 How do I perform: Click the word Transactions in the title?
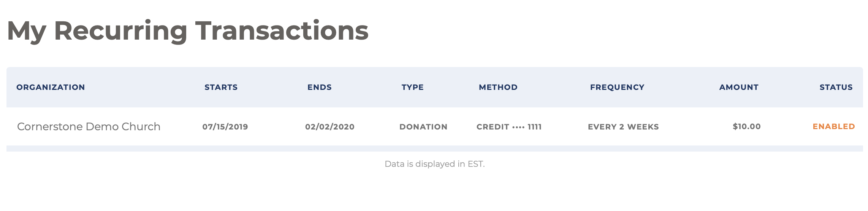point(282,30)
